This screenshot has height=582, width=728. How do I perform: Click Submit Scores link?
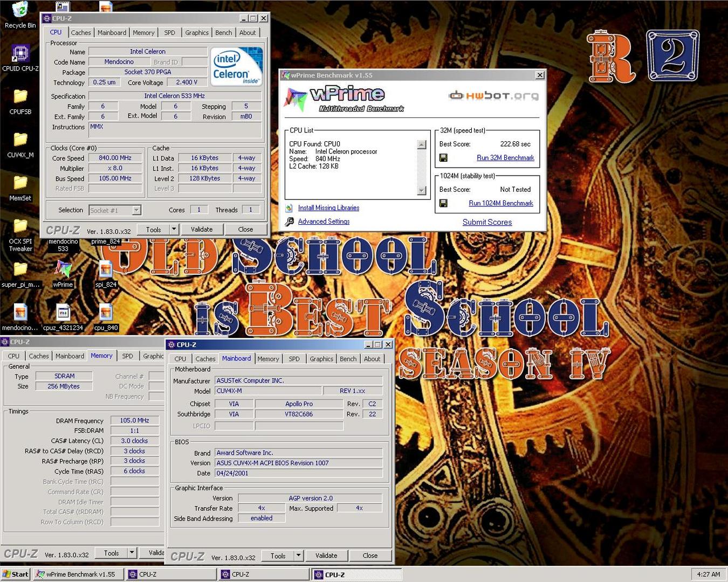point(487,222)
